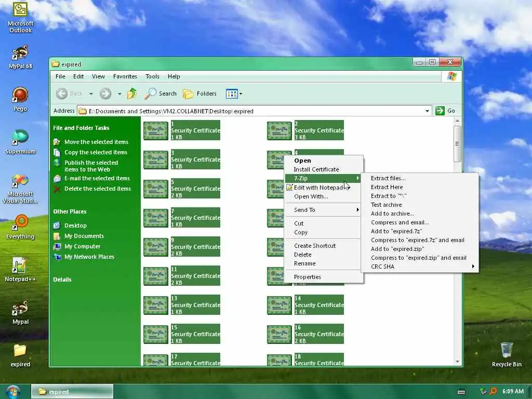532x399 pixels.
Task: Select the expired folder on desktop
Action: [20, 355]
